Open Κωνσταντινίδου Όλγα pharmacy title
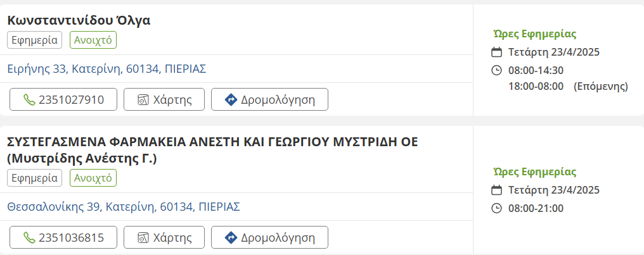The width and height of the screenshot is (644, 255). point(79,20)
